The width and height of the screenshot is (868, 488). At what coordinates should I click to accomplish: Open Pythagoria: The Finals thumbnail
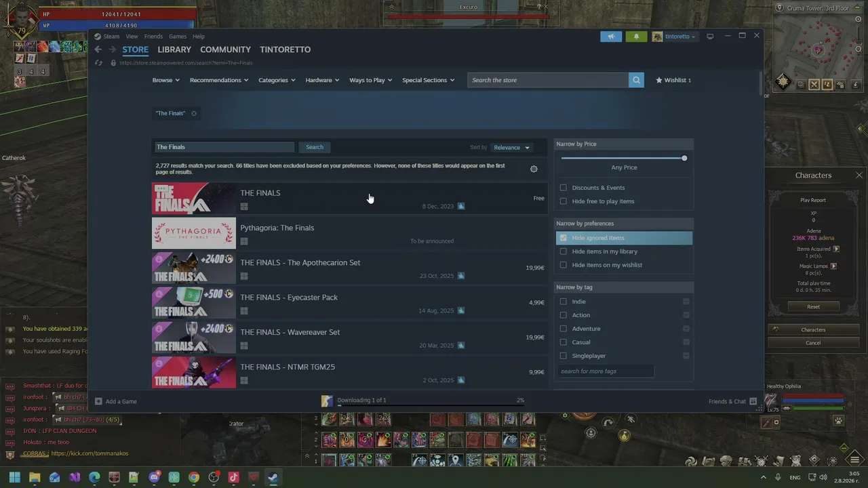point(194,233)
